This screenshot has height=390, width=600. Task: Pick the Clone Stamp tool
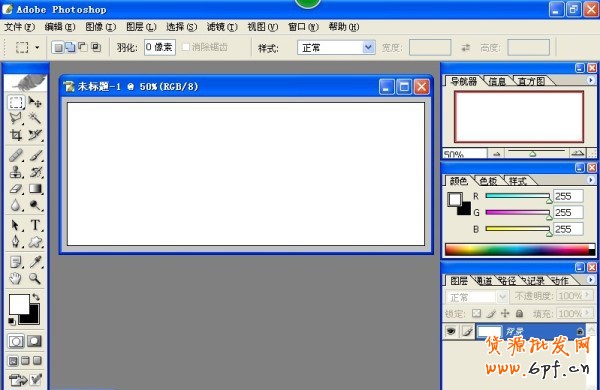point(16,172)
